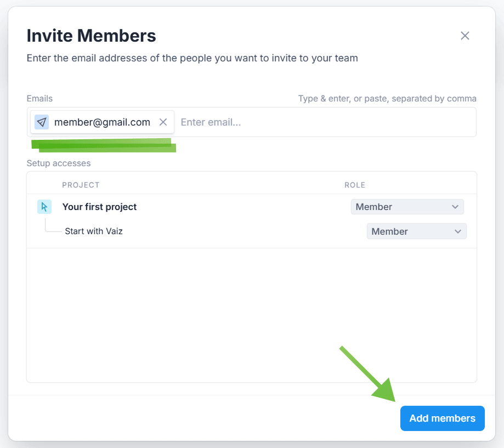Click the 'Type & enter, or paste' hint text

point(387,99)
